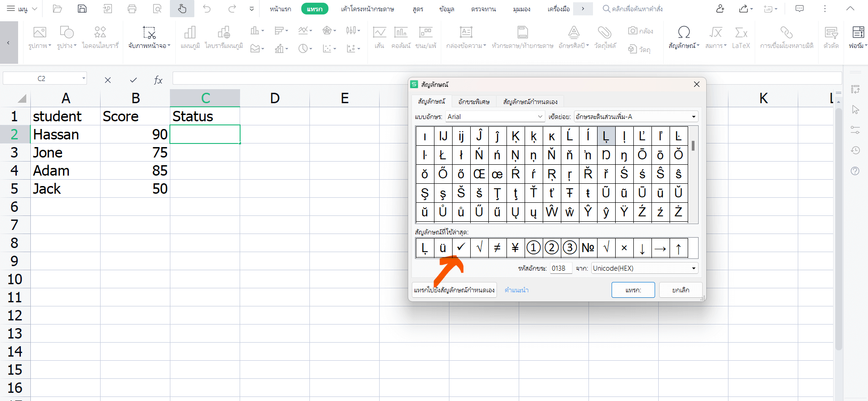
Task: Switch to the ข้อมูล ribbon tab
Action: click(447, 9)
